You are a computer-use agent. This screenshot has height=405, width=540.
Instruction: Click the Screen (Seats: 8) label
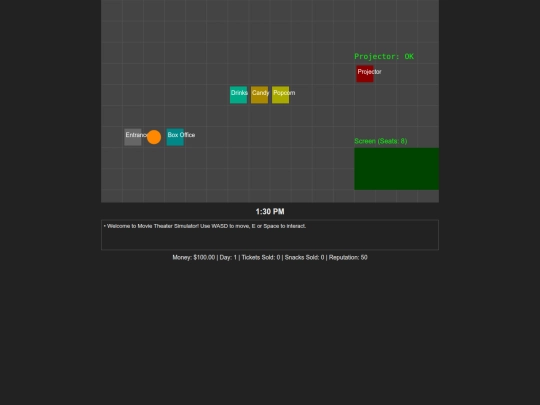pos(381,141)
